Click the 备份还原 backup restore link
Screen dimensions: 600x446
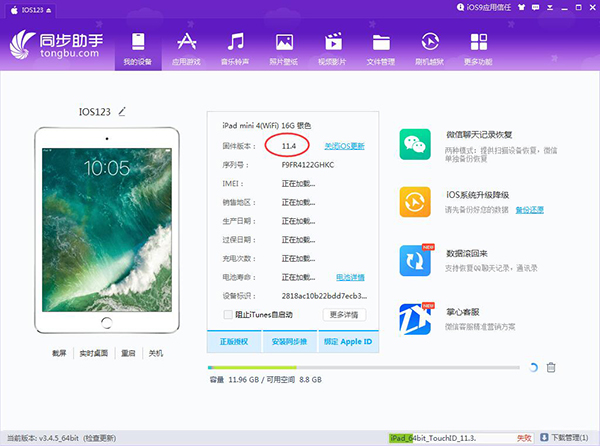(530, 210)
